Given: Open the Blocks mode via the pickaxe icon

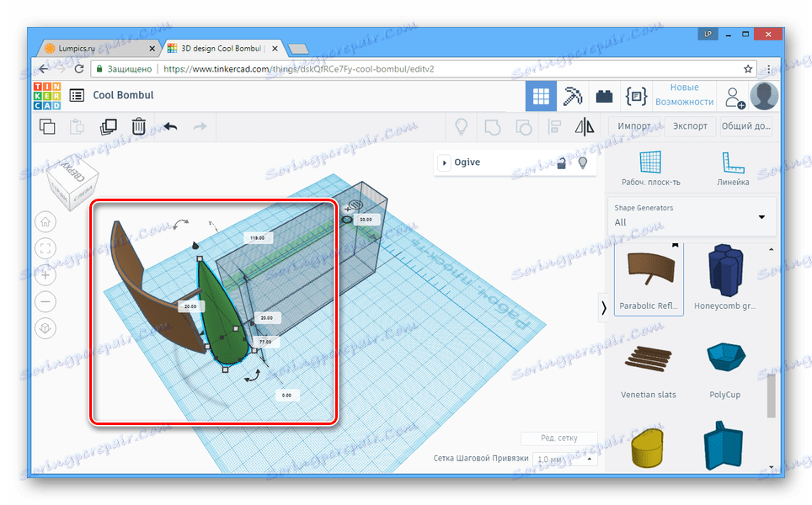Looking at the screenshot, I should click(x=573, y=96).
